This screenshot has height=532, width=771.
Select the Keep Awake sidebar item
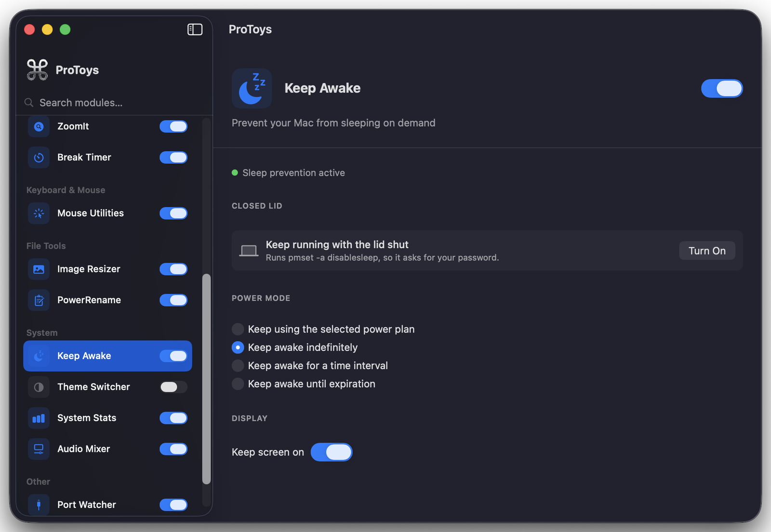click(x=107, y=356)
